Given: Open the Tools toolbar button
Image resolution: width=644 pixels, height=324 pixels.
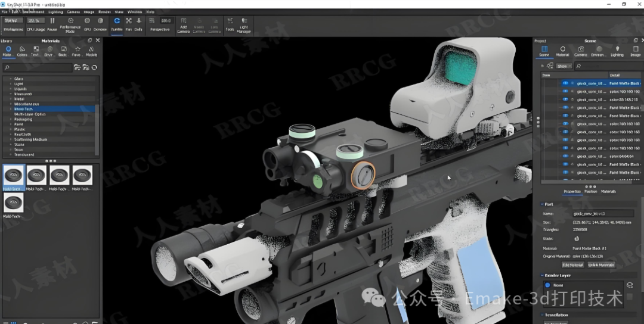Looking at the screenshot, I should coord(230,24).
